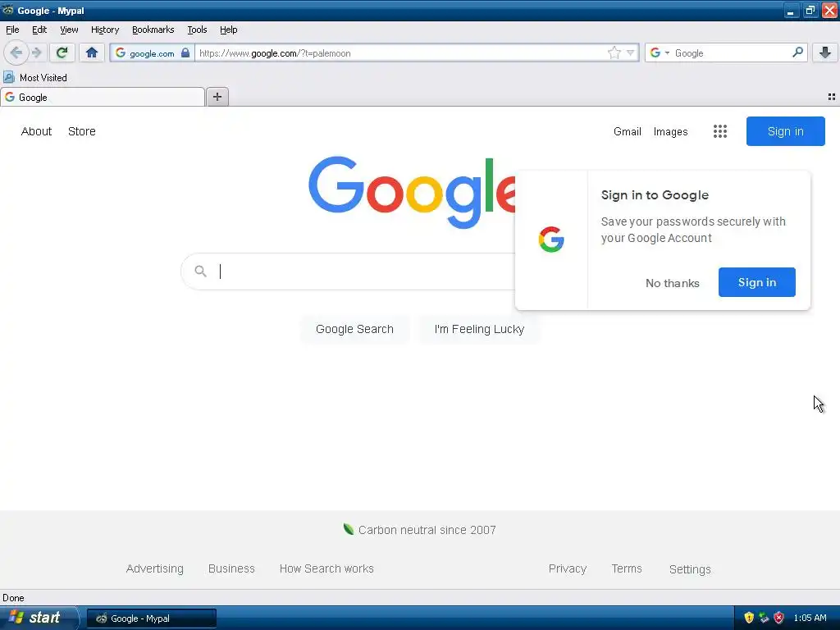Click the I'm Feeling Lucky button

click(x=479, y=329)
